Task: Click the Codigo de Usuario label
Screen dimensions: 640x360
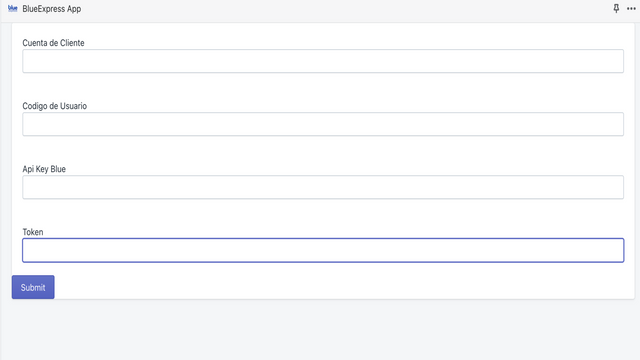Action: pyautogui.click(x=55, y=106)
